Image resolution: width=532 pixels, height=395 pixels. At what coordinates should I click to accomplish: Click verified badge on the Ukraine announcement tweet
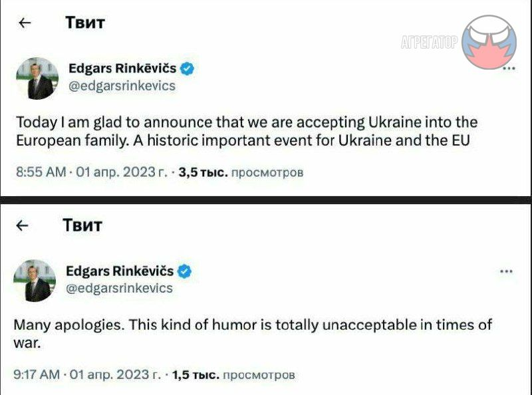[x=188, y=68]
